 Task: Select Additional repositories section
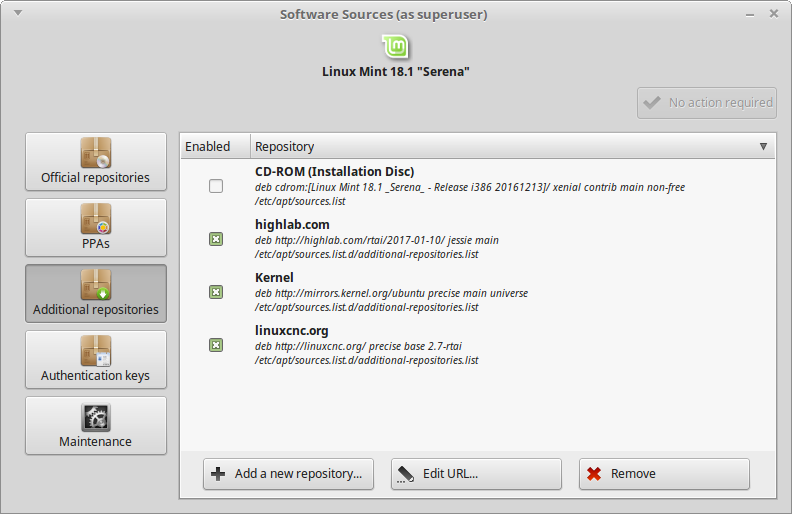pyautogui.click(x=96, y=293)
